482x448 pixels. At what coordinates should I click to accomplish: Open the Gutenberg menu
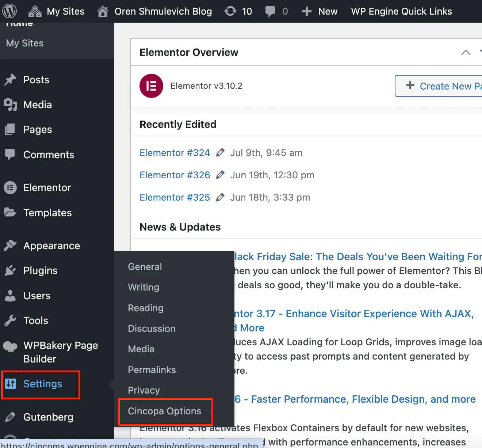tap(48, 417)
